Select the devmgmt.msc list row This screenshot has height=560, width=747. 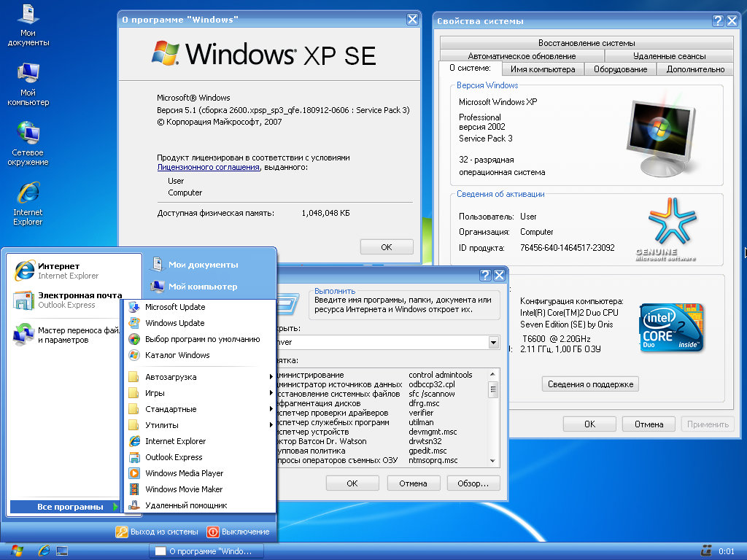[x=382, y=432]
